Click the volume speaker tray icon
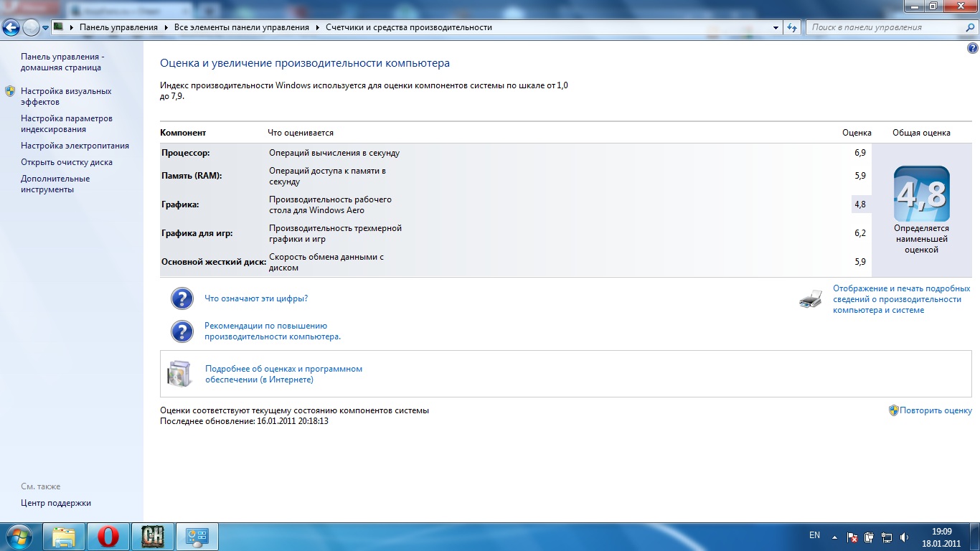The width and height of the screenshot is (980, 551). (x=904, y=537)
